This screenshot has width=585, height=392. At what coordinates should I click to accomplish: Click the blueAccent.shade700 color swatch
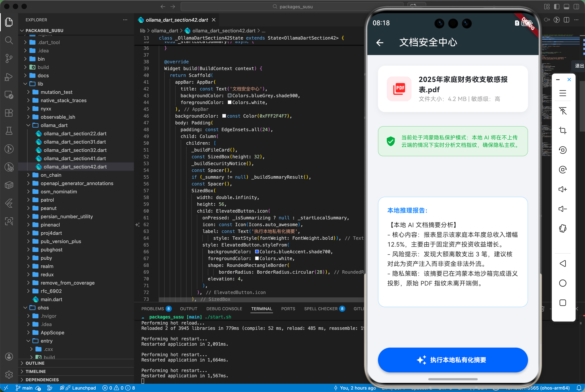tap(257, 252)
